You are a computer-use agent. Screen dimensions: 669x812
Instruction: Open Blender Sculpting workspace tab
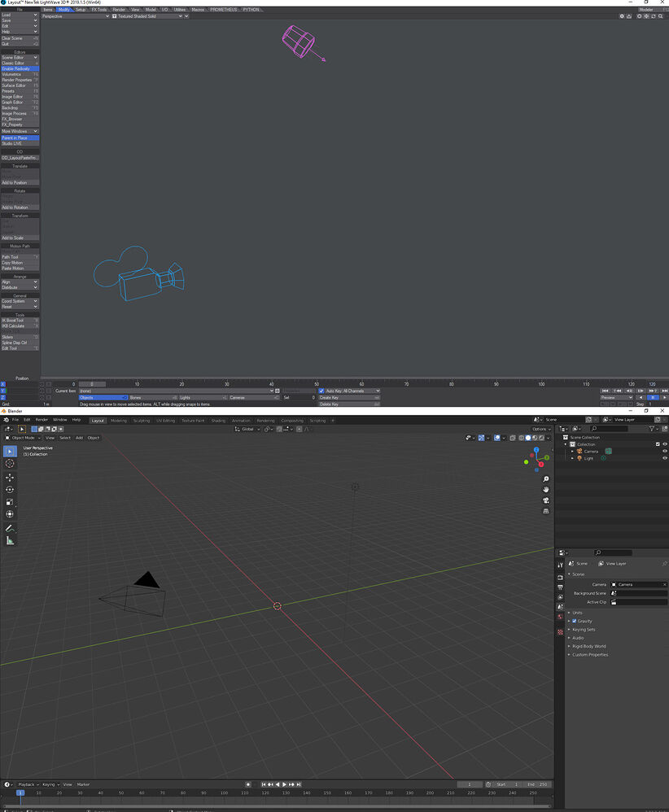point(142,421)
